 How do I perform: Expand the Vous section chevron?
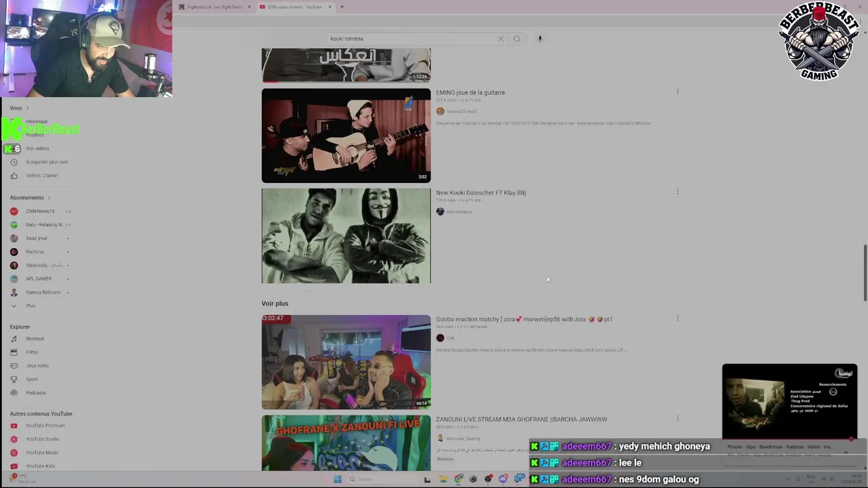point(27,108)
